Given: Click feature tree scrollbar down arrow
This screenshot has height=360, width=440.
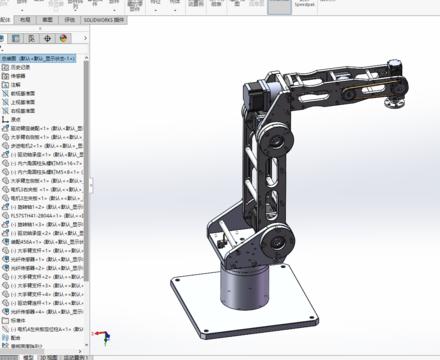Looking at the screenshot, I should point(86,345).
